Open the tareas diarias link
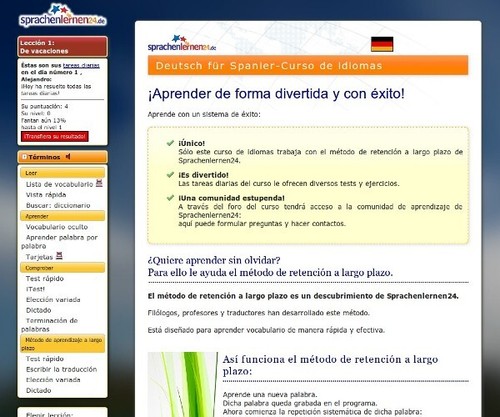Viewport: 500px width, 417px height. (81, 66)
